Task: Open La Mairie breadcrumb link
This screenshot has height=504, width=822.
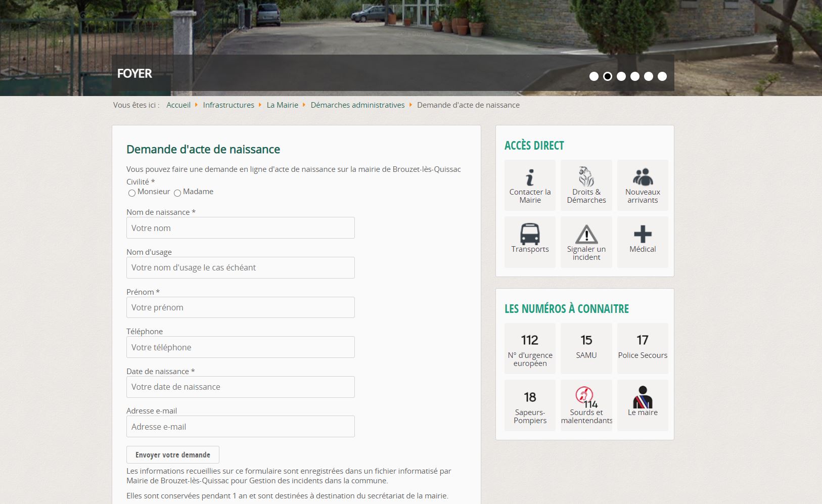Action: tap(283, 105)
